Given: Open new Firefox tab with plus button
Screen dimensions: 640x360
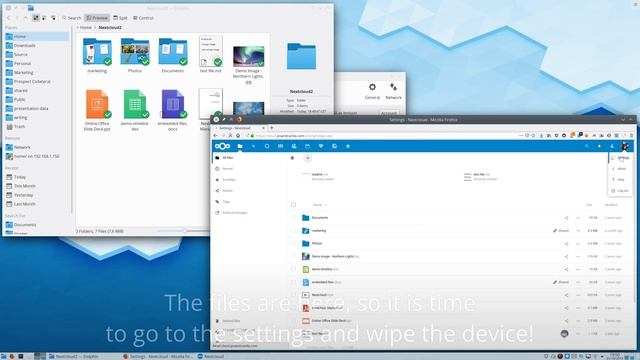Looking at the screenshot, I should coord(272,128).
